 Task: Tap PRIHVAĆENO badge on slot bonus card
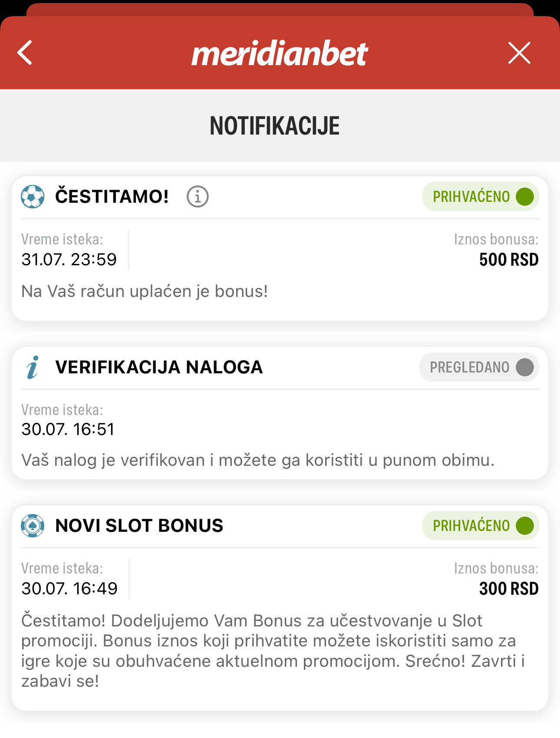480,526
